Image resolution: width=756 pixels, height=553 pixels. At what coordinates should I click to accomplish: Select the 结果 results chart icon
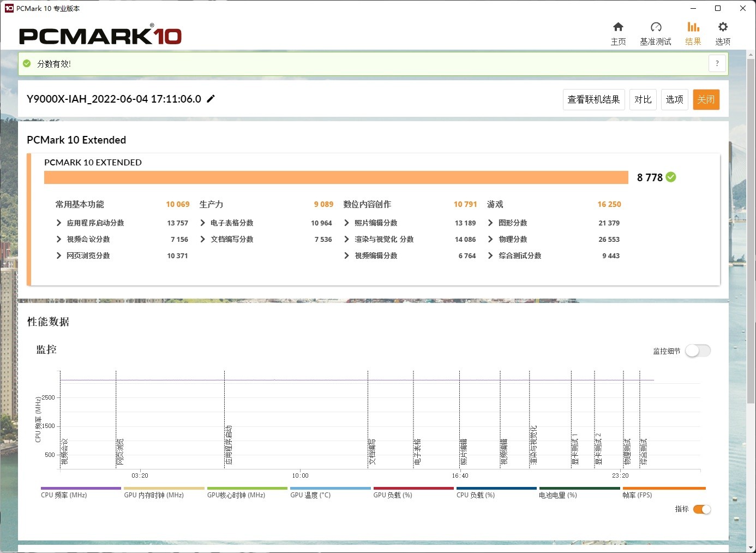pyautogui.click(x=693, y=27)
